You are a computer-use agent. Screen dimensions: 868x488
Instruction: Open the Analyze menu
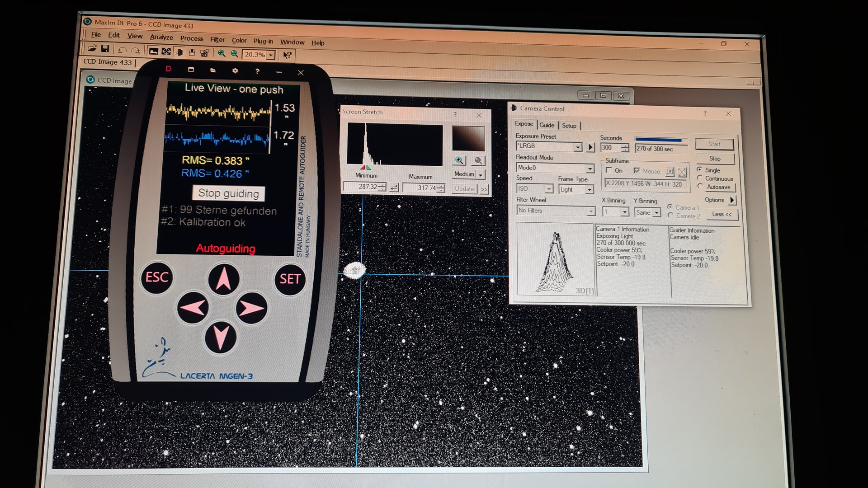pyautogui.click(x=161, y=37)
